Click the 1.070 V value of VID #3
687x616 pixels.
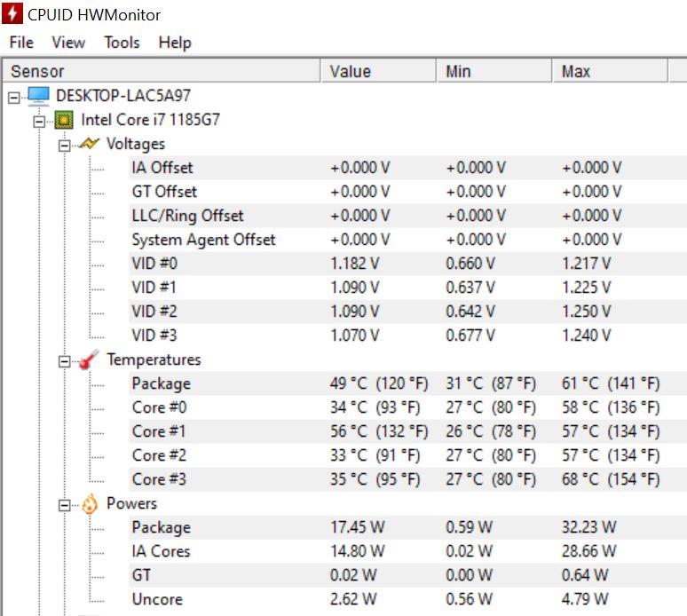pos(355,336)
